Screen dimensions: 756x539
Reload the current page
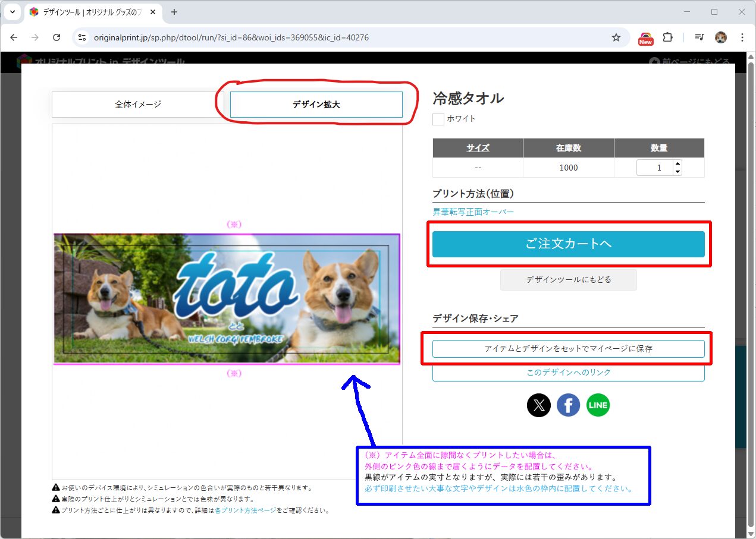coord(57,37)
